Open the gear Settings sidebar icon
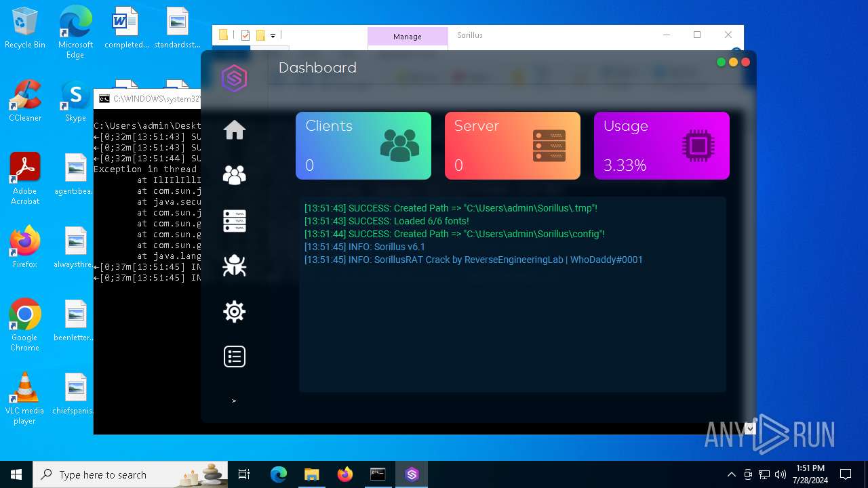This screenshot has height=488, width=868. (235, 311)
